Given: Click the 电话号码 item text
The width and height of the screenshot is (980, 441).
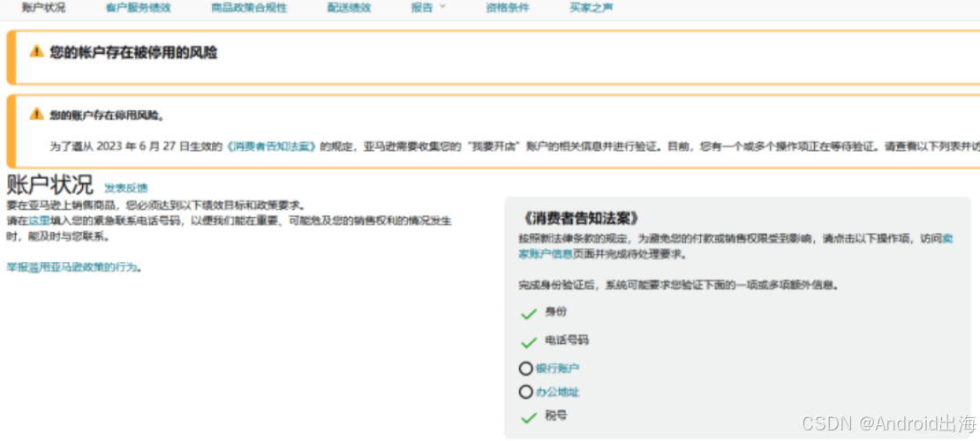Looking at the screenshot, I should pyautogui.click(x=567, y=340).
